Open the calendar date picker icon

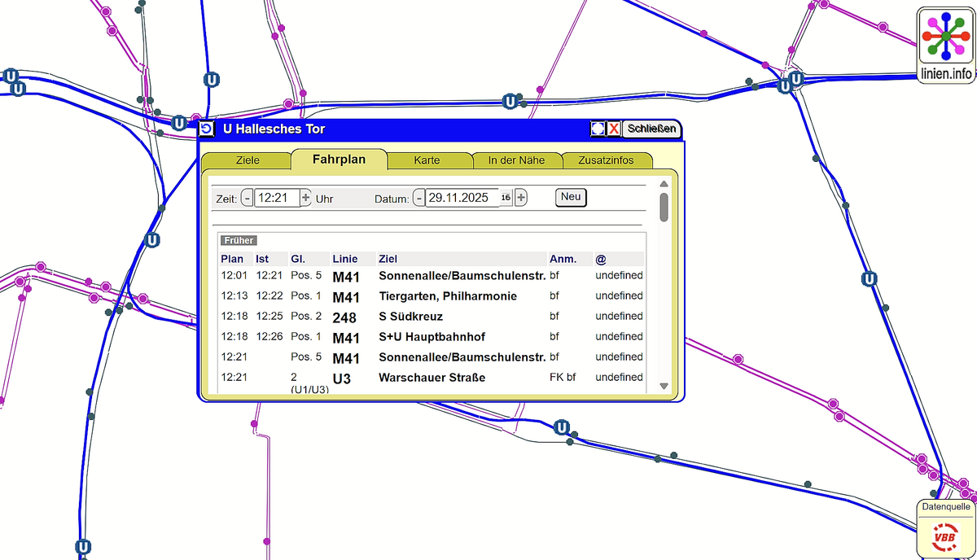coord(506,198)
